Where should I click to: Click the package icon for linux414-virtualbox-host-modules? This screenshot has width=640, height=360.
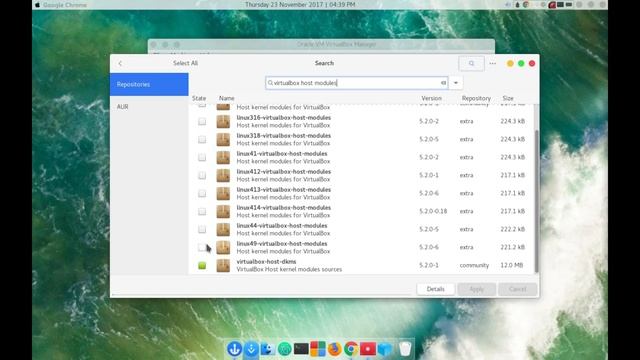(223, 211)
